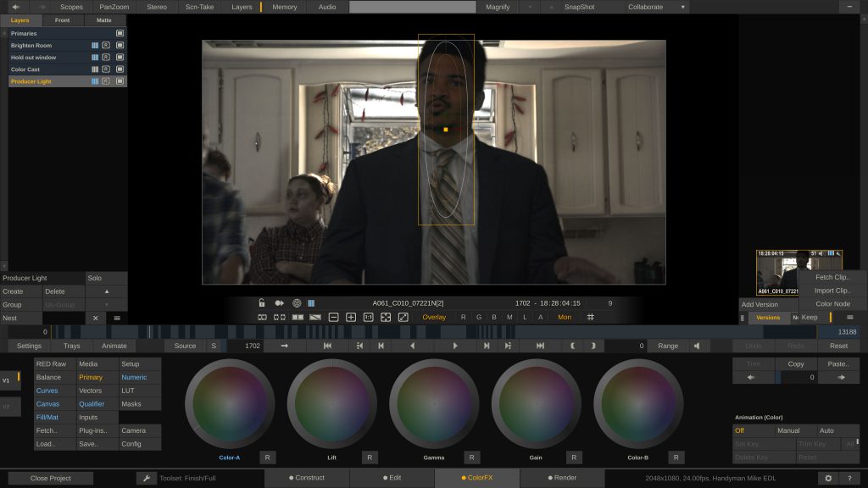Click the up arrow above the Delete button
Viewport: 868px width, 488px height.
tap(107, 291)
